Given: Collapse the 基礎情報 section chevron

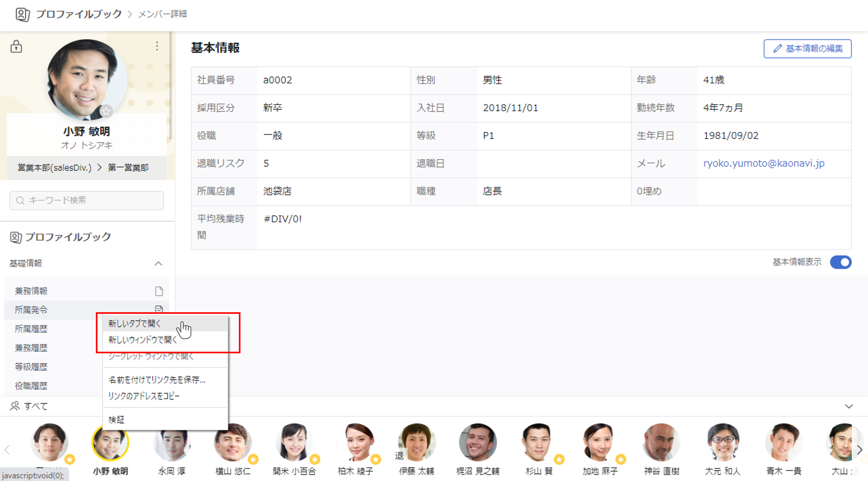Looking at the screenshot, I should pos(158,263).
